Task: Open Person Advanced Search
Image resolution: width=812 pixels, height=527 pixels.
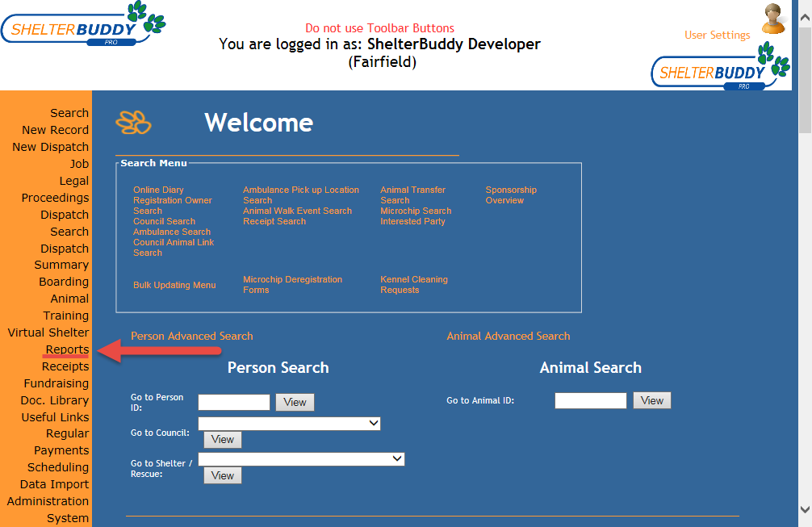Action: pos(192,336)
